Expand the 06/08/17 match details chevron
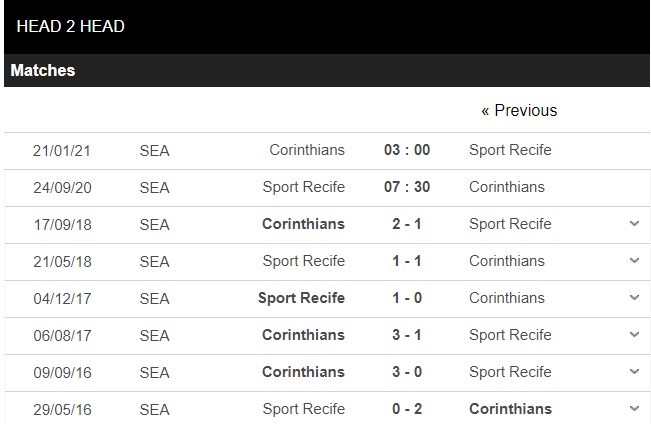 click(x=634, y=335)
